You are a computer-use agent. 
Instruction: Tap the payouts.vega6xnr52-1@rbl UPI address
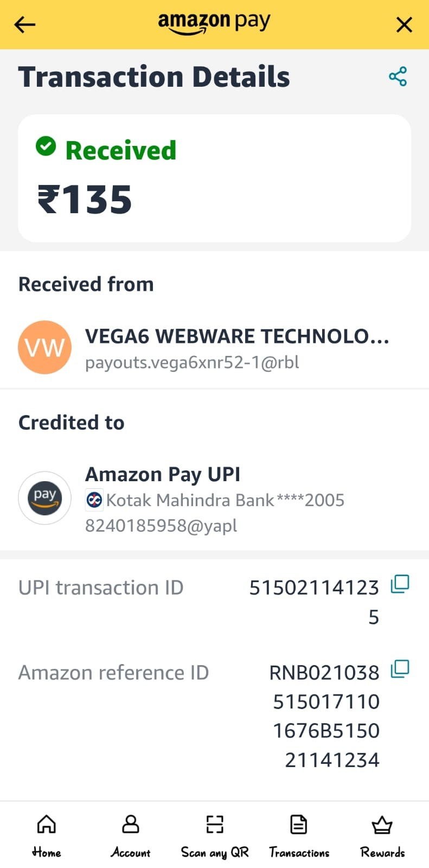coord(192,362)
